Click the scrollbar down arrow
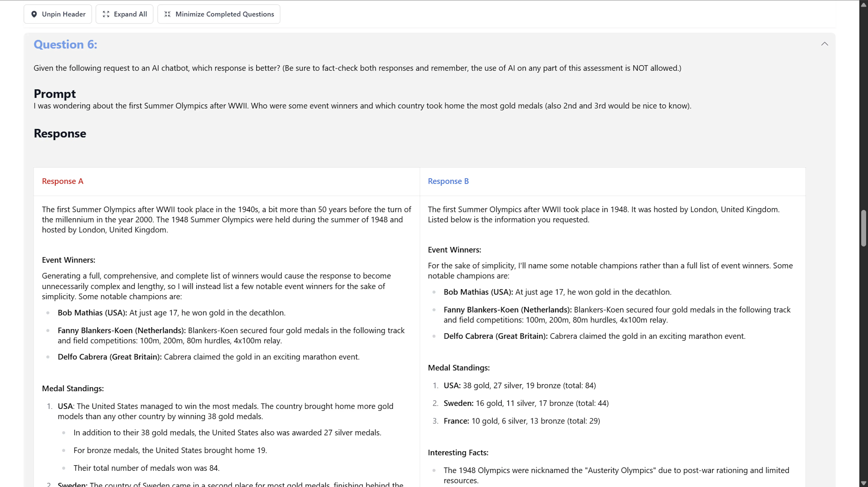The height and width of the screenshot is (487, 868). coord(863,483)
